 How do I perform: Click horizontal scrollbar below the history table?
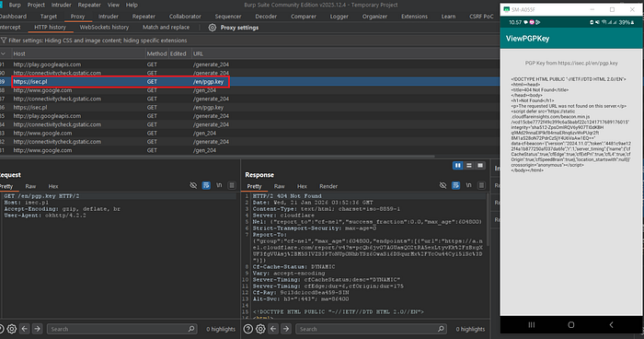click(x=218, y=157)
